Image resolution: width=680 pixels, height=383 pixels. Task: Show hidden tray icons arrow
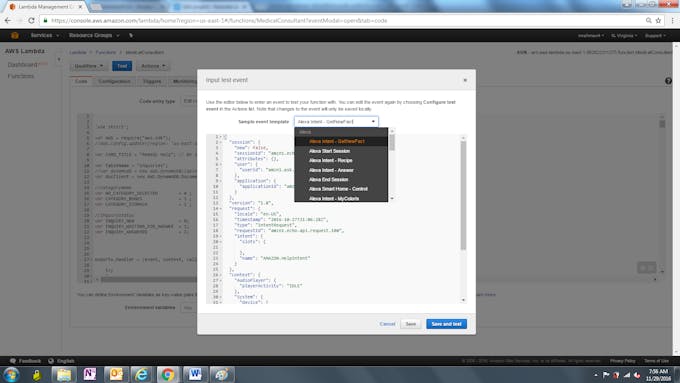(596, 375)
